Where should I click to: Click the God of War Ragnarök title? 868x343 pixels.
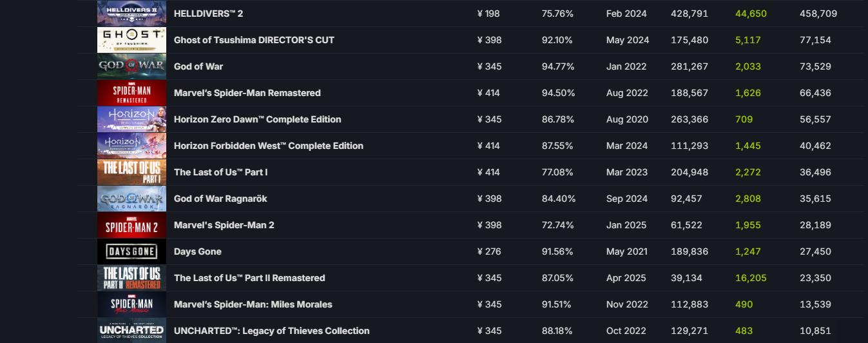(220, 199)
